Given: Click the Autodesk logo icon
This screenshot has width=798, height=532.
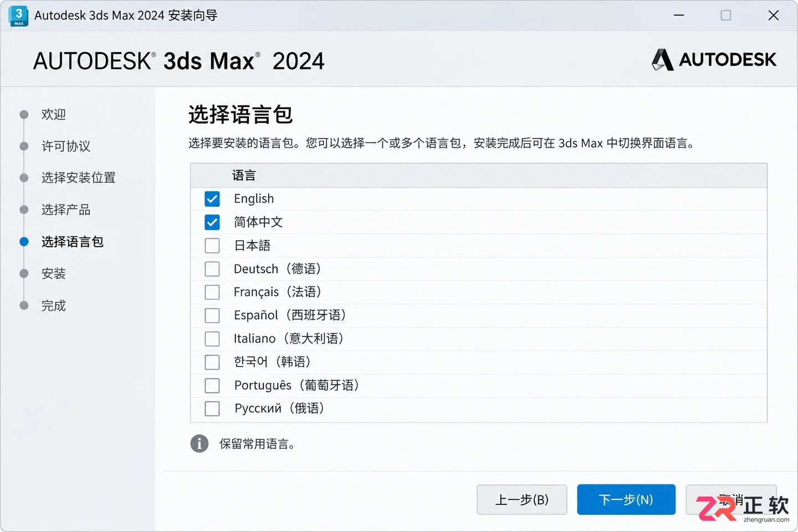Looking at the screenshot, I should tap(662, 60).
